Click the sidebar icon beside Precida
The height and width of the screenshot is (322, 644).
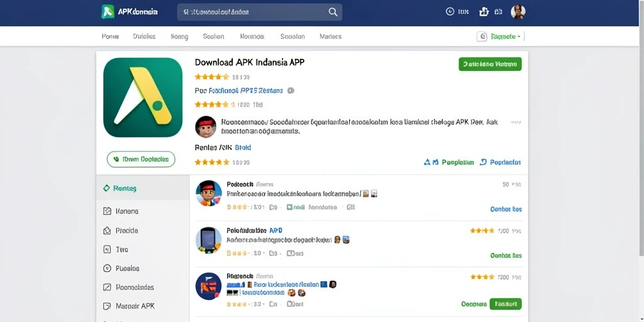click(107, 230)
